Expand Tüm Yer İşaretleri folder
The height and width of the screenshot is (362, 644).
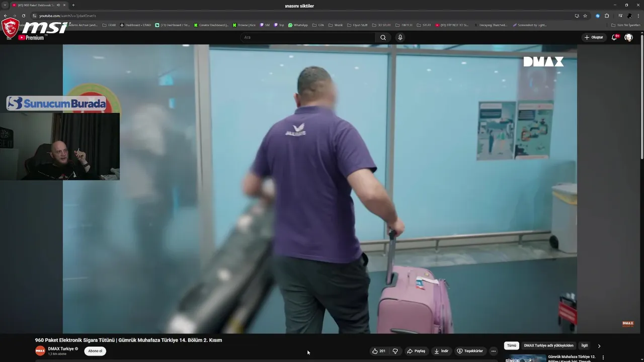pos(626,25)
